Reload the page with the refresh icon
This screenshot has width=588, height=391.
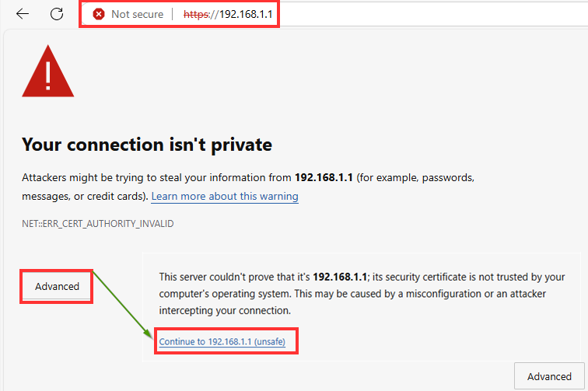(57, 14)
